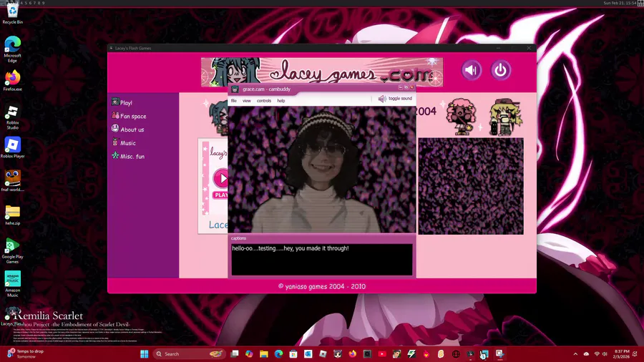Image resolution: width=644 pixels, height=362 pixels.
Task: Open Task View on the taskbar
Action: (x=235, y=354)
